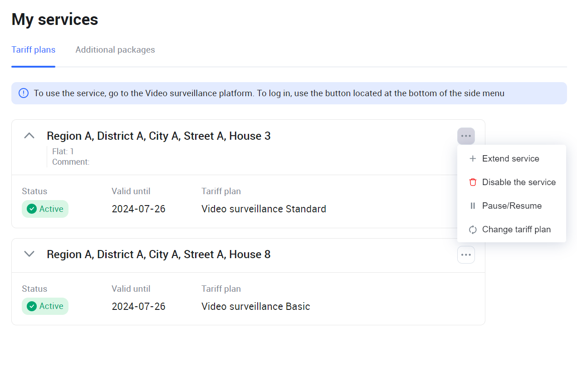Click the Video surveillance Standard plan text
The width and height of the screenshot is (577, 392).
[x=264, y=209]
